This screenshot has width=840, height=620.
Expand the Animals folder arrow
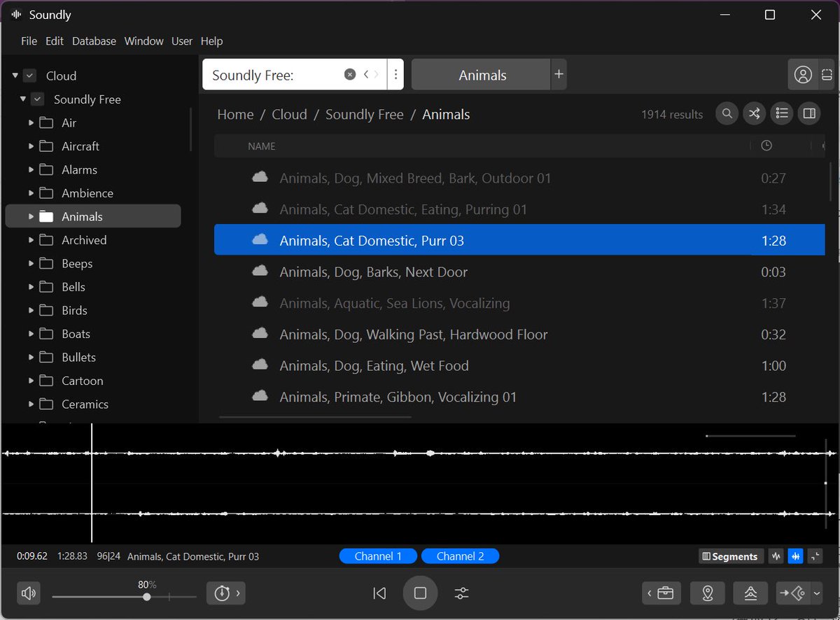point(31,216)
